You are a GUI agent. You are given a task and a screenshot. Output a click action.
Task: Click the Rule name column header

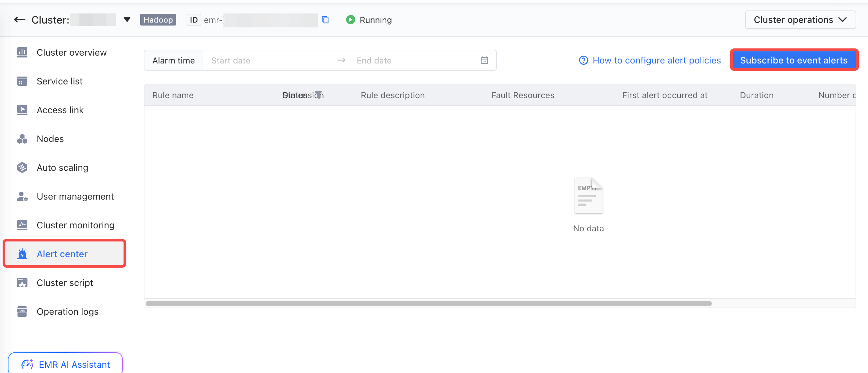point(173,95)
